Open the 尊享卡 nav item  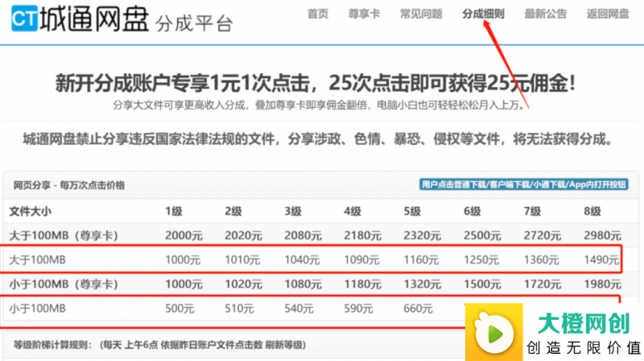click(364, 14)
